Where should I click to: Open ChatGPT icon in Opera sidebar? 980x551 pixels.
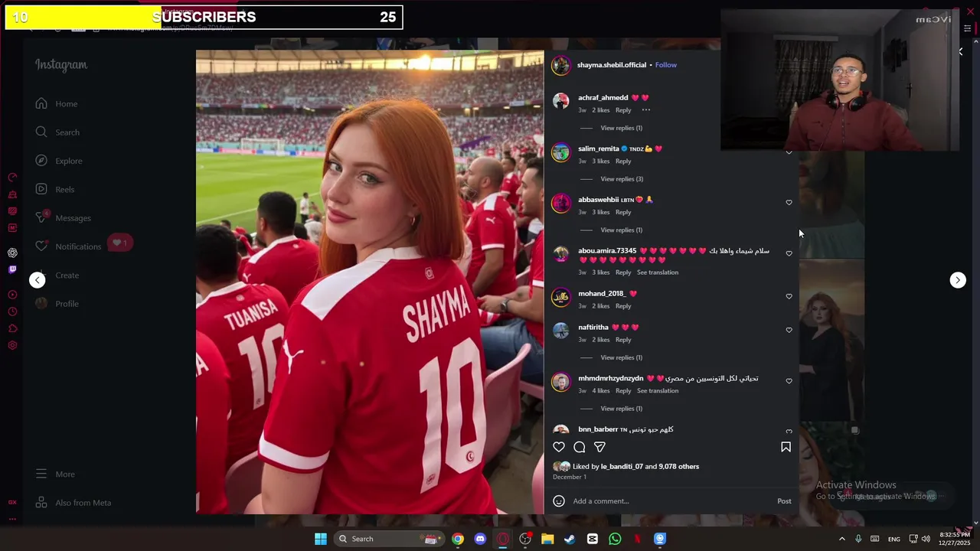pos(12,253)
